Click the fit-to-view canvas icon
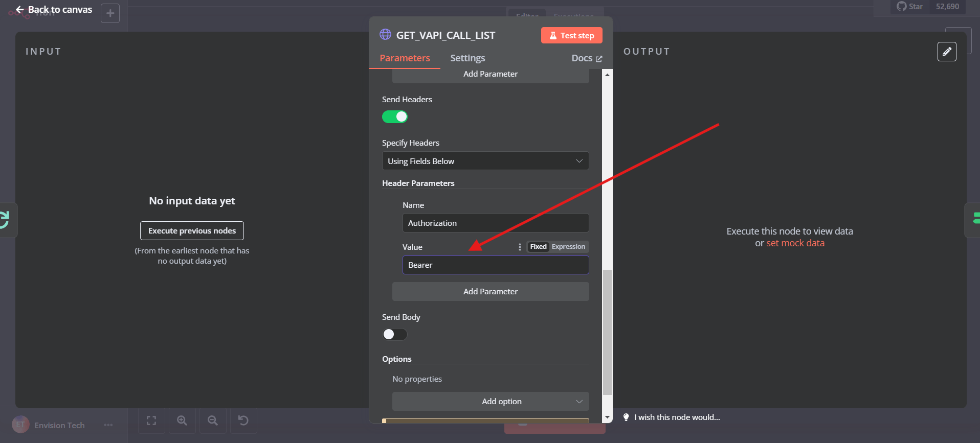 pyautogui.click(x=151, y=421)
